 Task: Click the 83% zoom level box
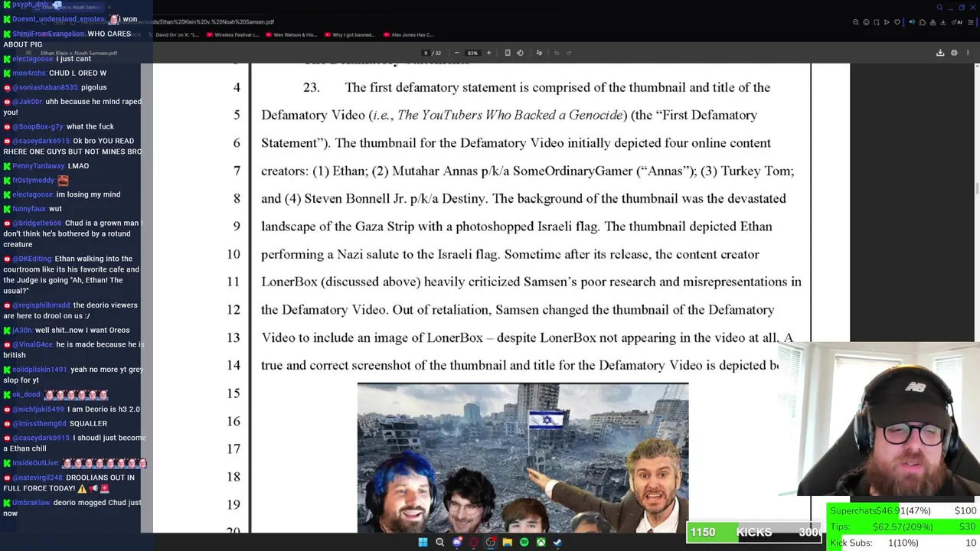click(472, 53)
